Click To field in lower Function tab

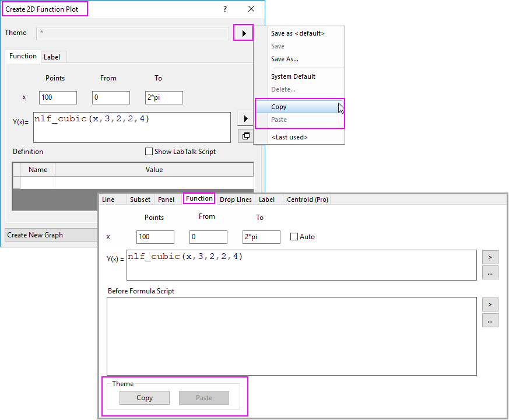tap(261, 237)
